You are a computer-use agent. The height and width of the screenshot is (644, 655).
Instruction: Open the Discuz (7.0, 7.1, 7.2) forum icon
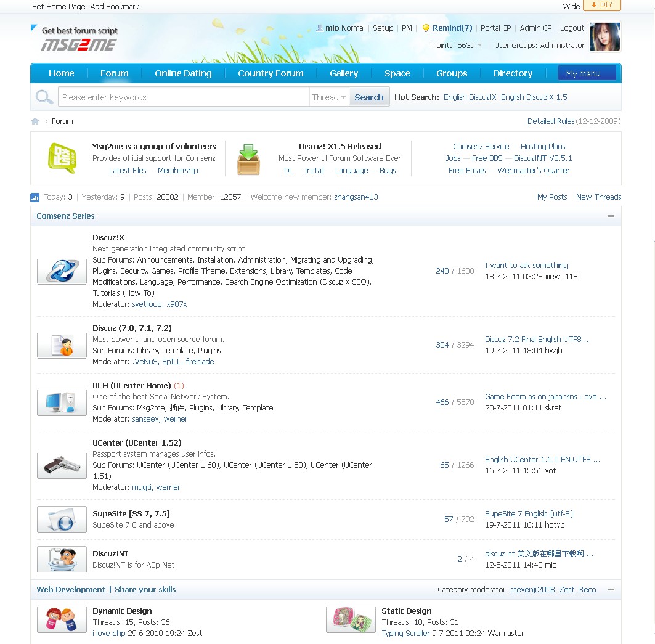click(62, 345)
